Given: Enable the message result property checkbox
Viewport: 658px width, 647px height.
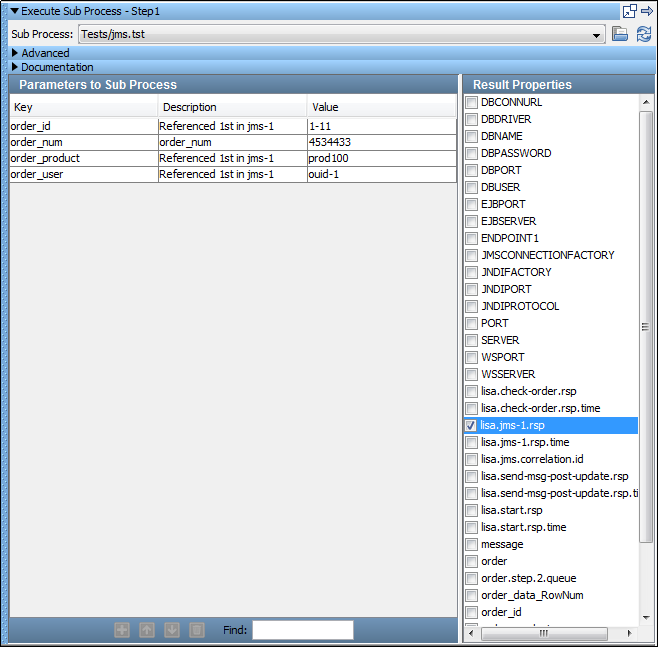Looking at the screenshot, I should (x=471, y=544).
